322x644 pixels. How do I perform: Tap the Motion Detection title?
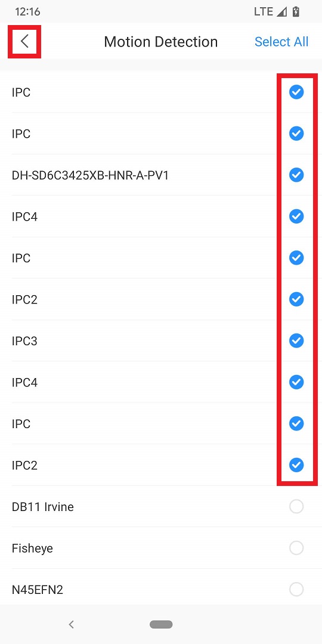(x=160, y=42)
